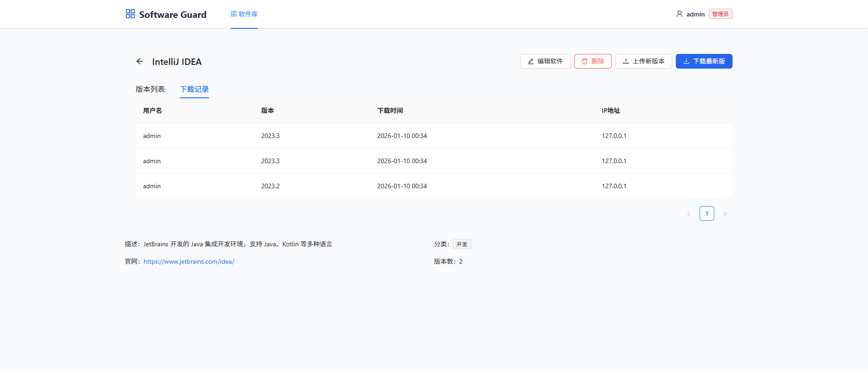
Task: Click the 版本数：2 text
Action: (448, 261)
